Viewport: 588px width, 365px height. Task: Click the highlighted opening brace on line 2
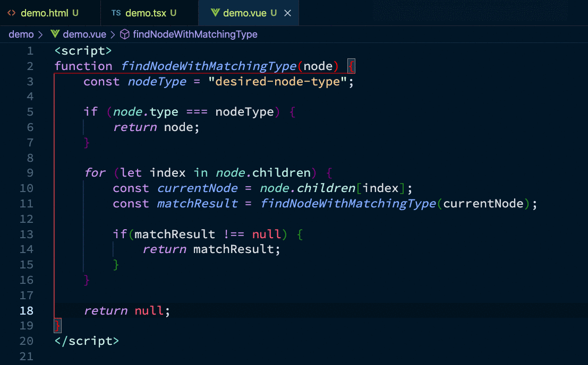coord(351,66)
